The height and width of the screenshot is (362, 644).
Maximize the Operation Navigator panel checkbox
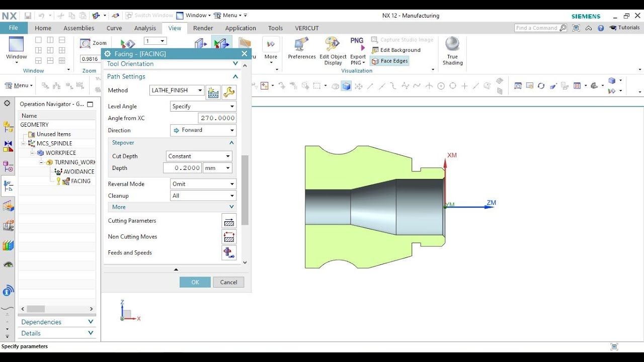(x=91, y=104)
